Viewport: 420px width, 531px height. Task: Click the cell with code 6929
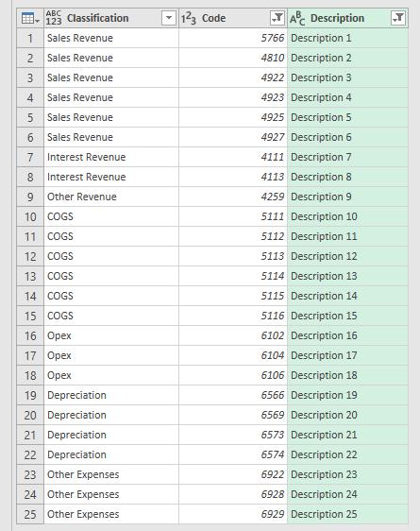[x=233, y=514]
